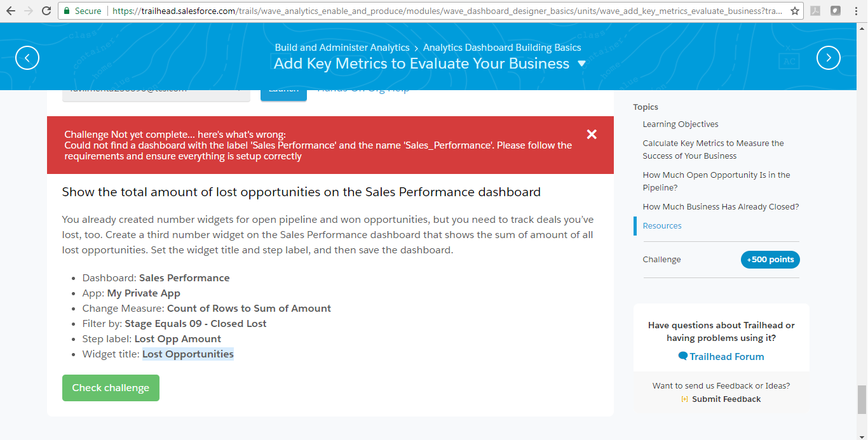This screenshot has height=440, width=868.
Task: Bookmark this page with the star icon
Action: click(795, 11)
